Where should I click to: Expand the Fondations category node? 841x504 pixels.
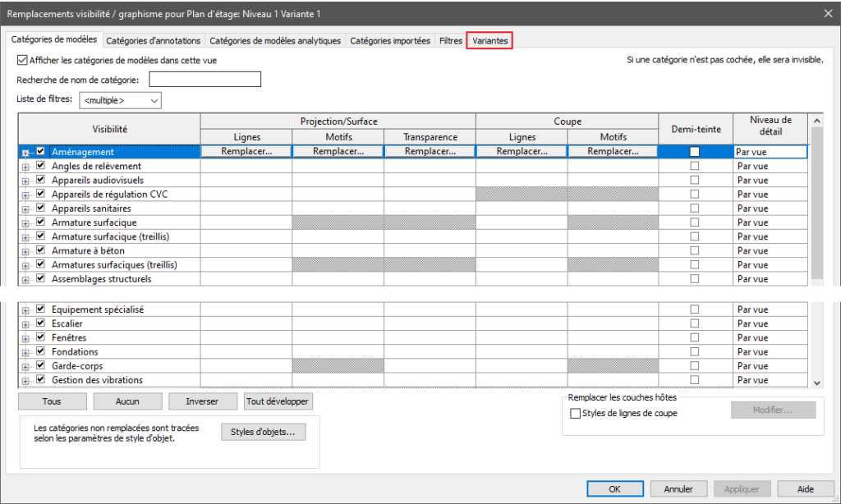[x=25, y=353]
